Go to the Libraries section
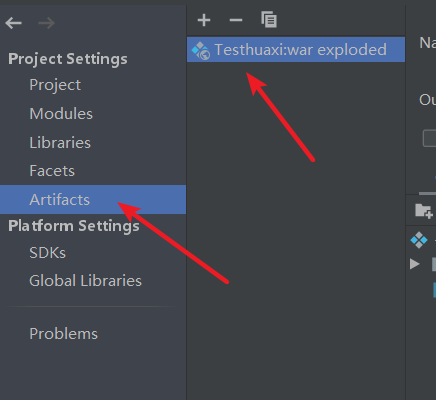 pos(60,143)
